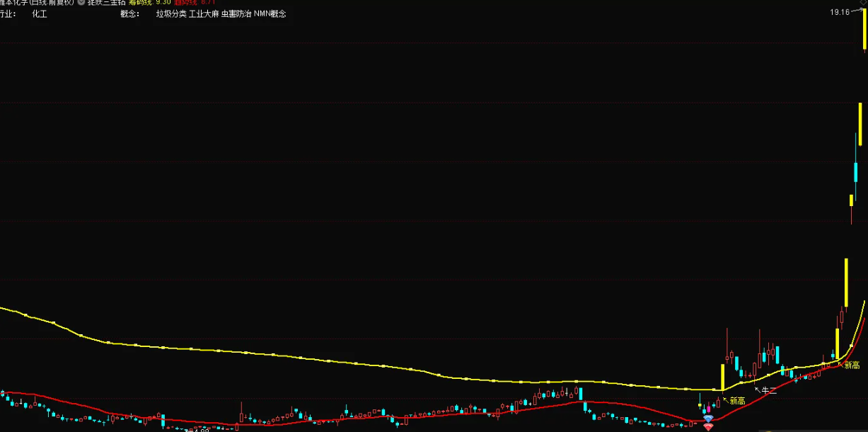
Task: Click the round dropdown icon beside the chart title
Action: (81, 2)
